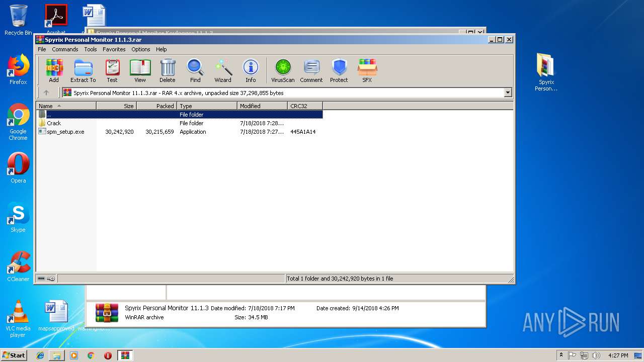Run VirusScan on the archive
Screen dimensions: 644x362
(x=283, y=70)
